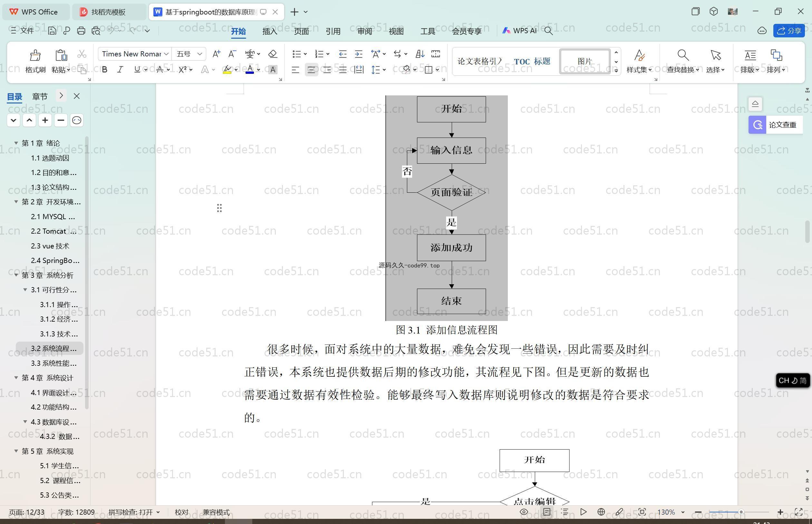Click the flowchart image 图 3.1

pos(446,208)
